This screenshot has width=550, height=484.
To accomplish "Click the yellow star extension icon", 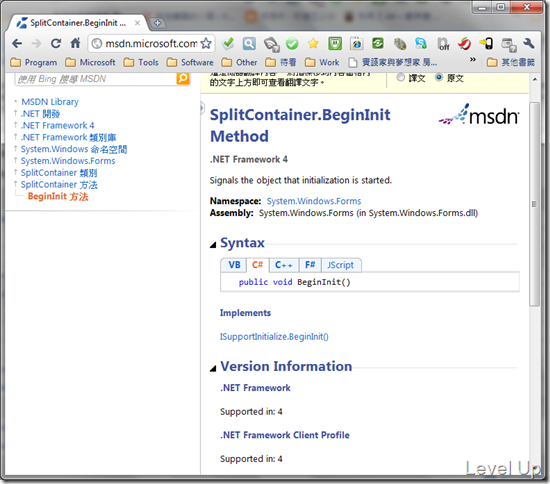I will [x=313, y=43].
